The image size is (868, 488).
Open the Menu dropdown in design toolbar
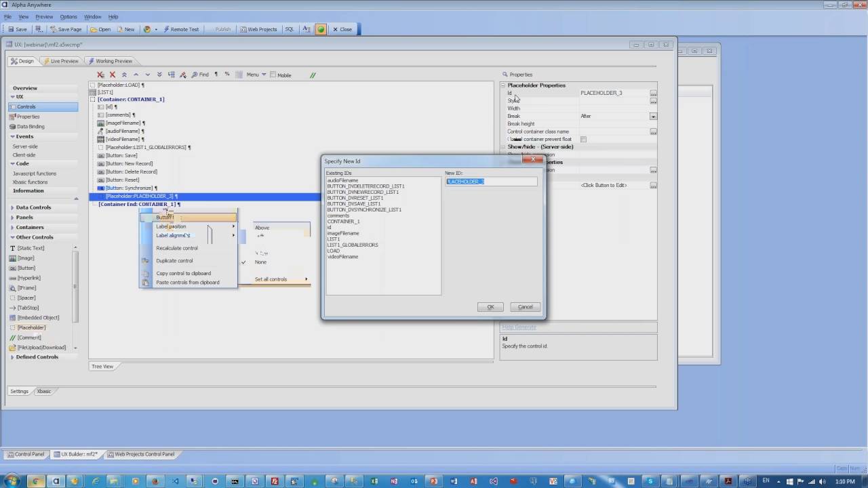[255, 75]
